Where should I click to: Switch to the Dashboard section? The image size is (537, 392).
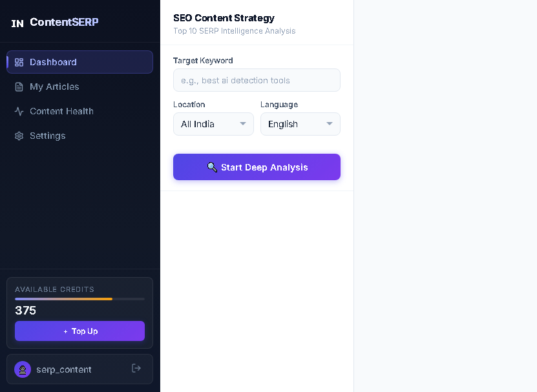(x=54, y=62)
